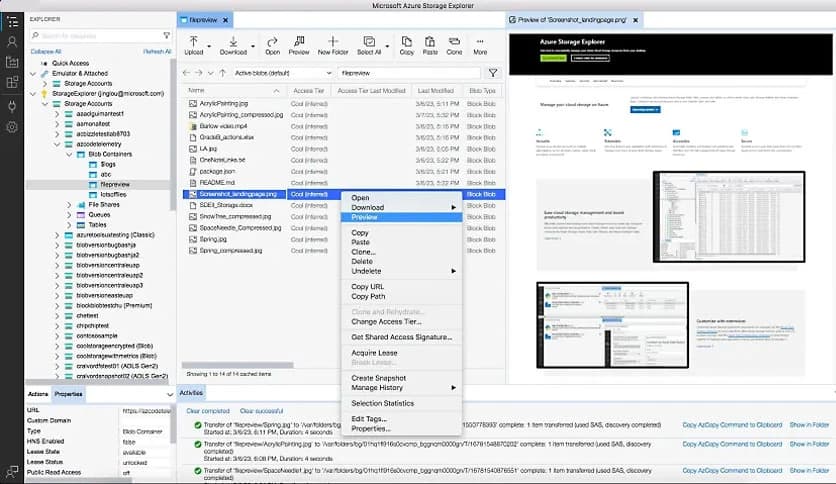Image resolution: width=836 pixels, height=484 pixels.
Task: Expand the File Shares node
Action: tap(69, 205)
